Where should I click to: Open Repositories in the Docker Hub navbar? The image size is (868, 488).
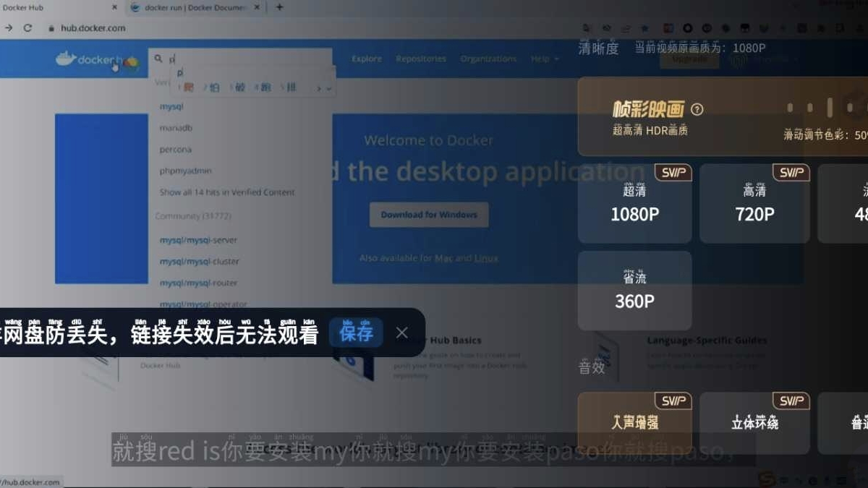pyautogui.click(x=421, y=59)
